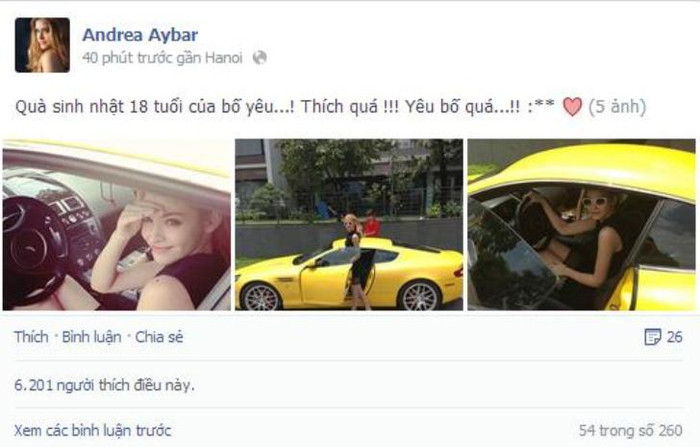Click Bình luận to comment
The width and height of the screenshot is (700, 447).
(92, 337)
